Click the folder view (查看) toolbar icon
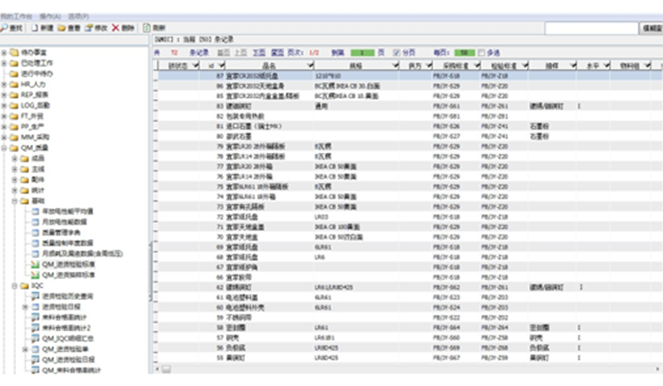The image size is (663, 386). [x=62, y=28]
